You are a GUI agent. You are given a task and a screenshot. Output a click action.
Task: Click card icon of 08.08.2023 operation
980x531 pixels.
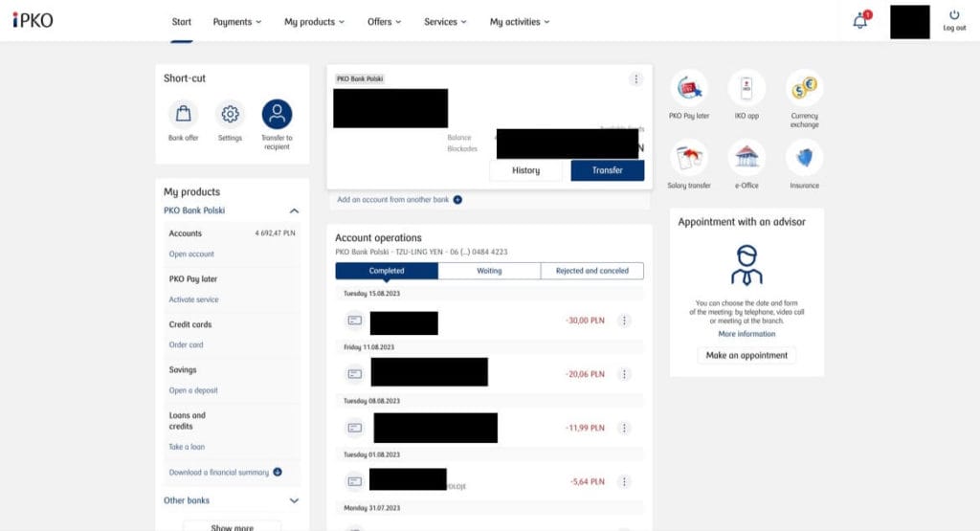pyautogui.click(x=354, y=428)
